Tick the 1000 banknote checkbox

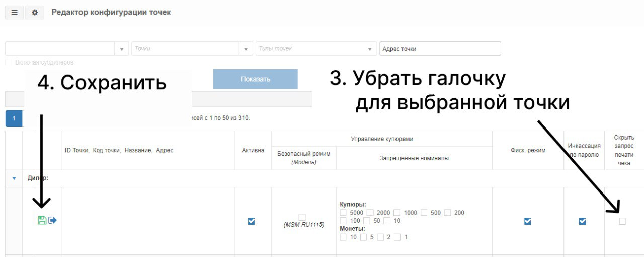click(397, 213)
